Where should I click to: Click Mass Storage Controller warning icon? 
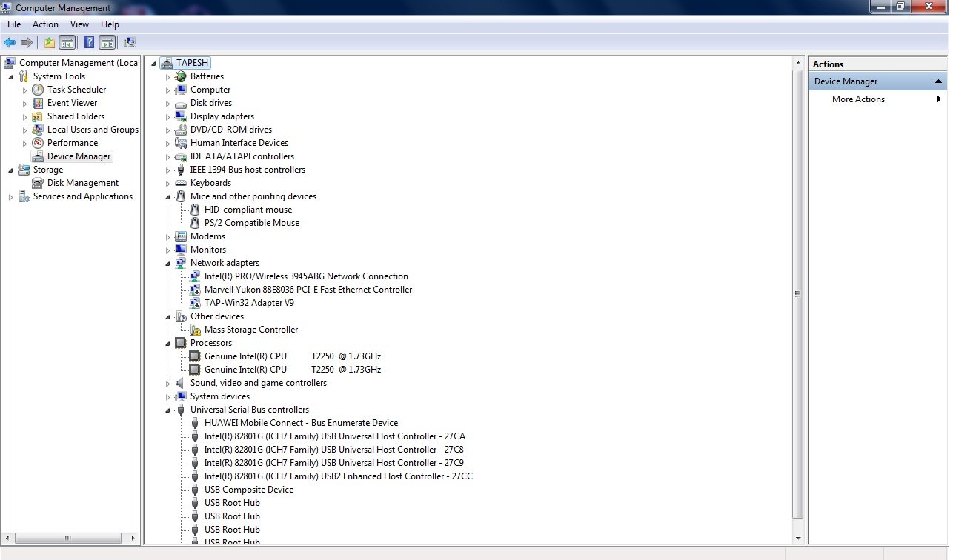tap(194, 330)
